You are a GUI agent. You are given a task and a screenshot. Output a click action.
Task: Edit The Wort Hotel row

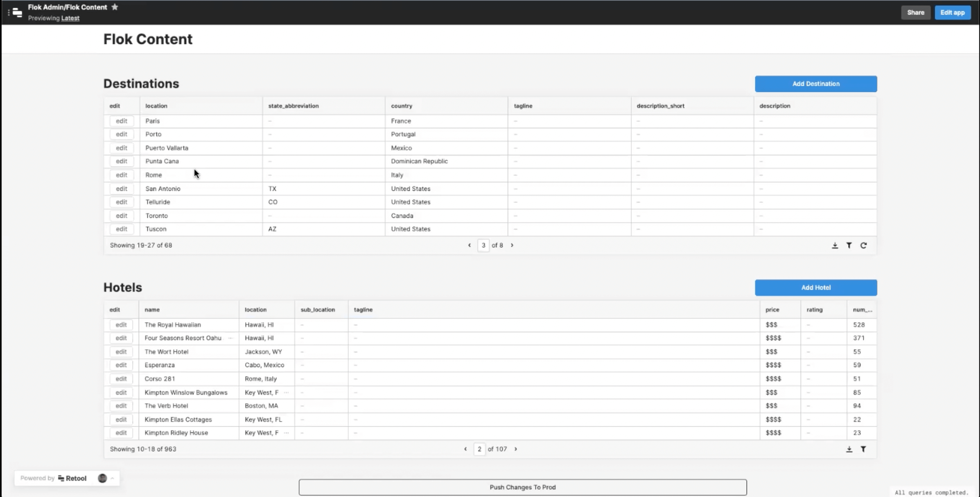pyautogui.click(x=121, y=352)
